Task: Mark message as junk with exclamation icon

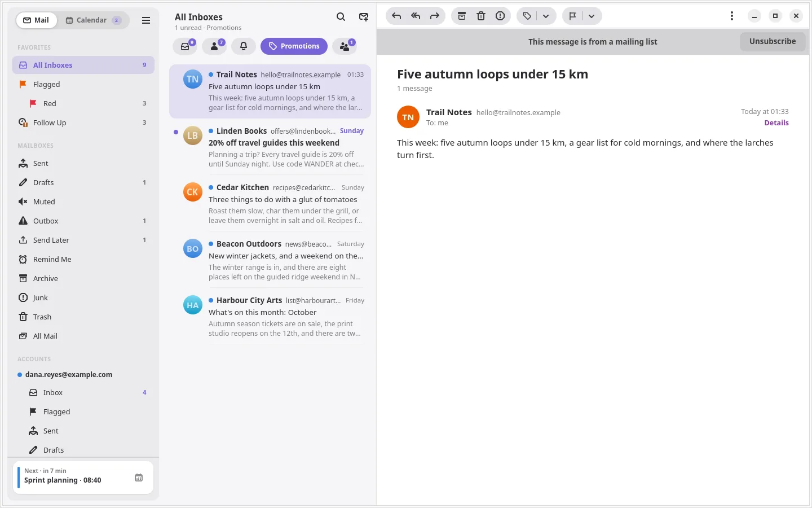Action: pos(500,16)
